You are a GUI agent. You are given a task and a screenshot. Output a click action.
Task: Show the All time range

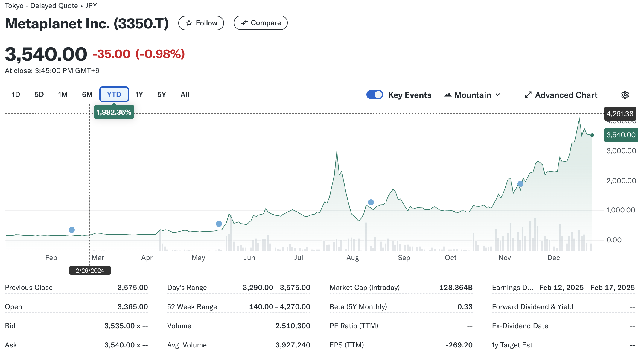pyautogui.click(x=185, y=95)
